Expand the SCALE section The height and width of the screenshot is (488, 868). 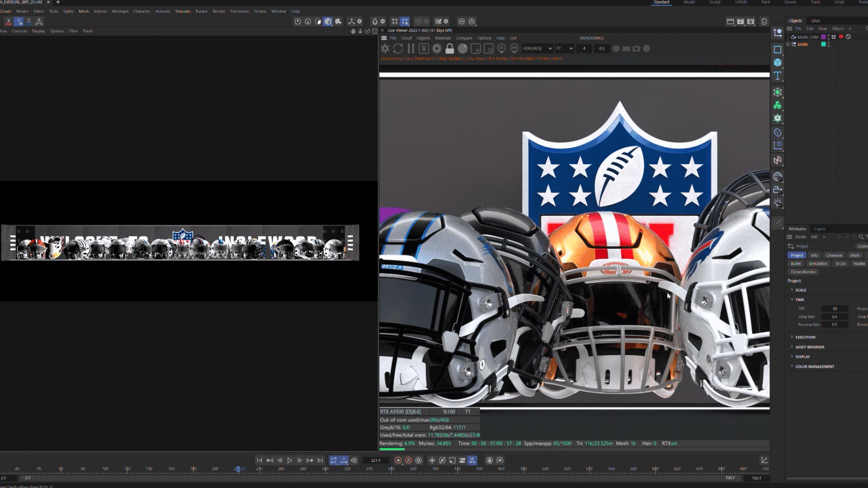(x=792, y=290)
